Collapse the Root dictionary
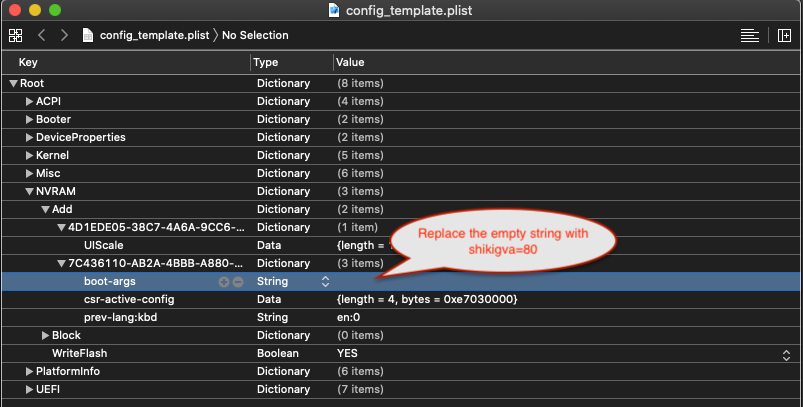The image size is (803, 407). pos(13,83)
